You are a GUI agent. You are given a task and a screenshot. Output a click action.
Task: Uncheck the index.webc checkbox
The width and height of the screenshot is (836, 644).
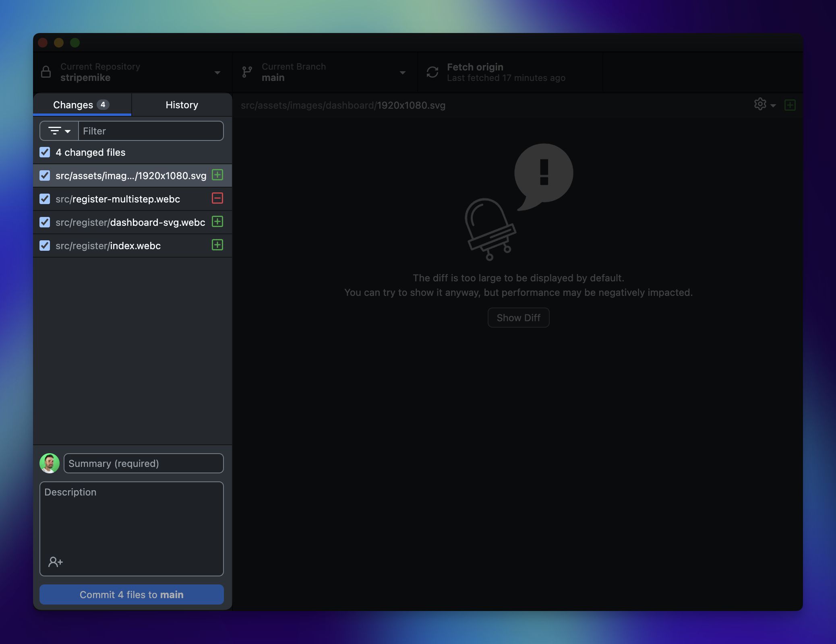coord(45,246)
